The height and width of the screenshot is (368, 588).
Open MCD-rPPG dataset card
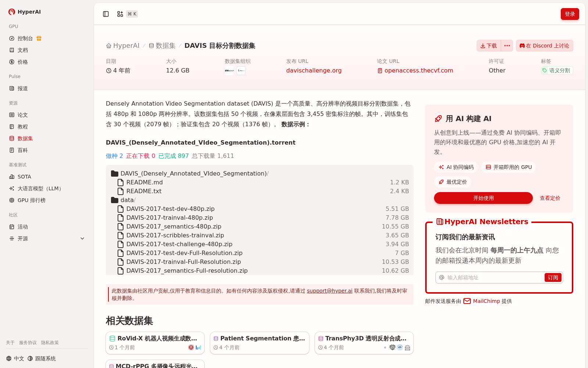tap(155, 364)
